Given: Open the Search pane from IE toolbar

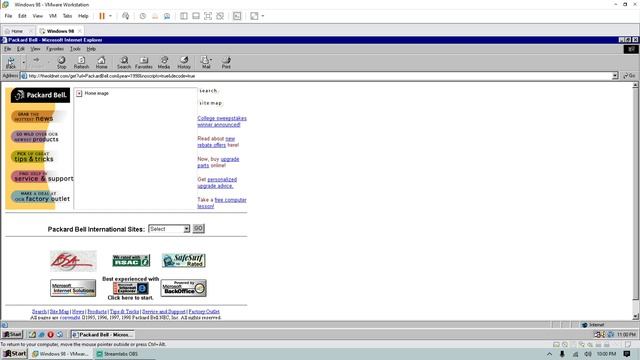Looking at the screenshot, I should point(124,62).
